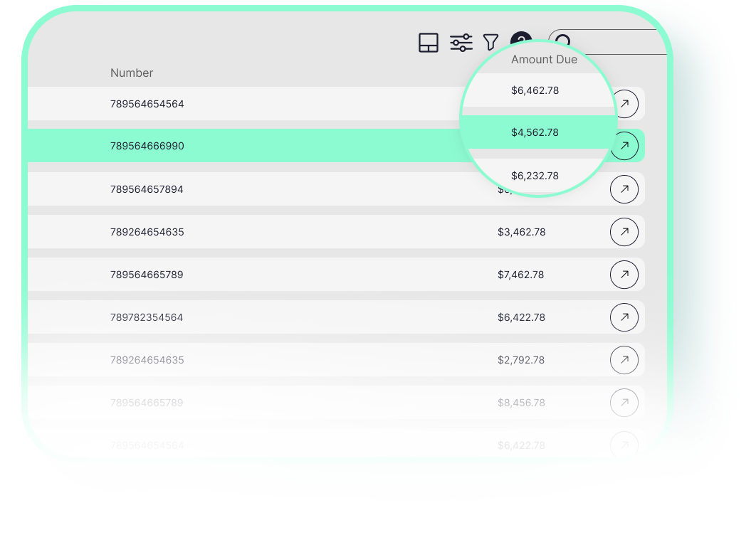This screenshot has height=535, width=756.
Task: Sort by the Amount Due column header
Action: tap(544, 60)
